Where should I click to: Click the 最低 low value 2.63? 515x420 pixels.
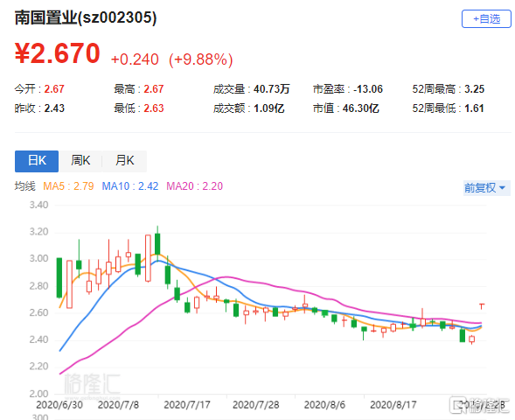point(153,108)
